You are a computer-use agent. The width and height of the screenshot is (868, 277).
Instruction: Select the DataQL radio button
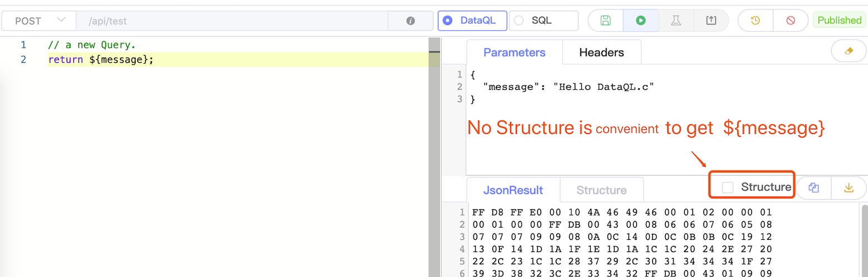447,21
